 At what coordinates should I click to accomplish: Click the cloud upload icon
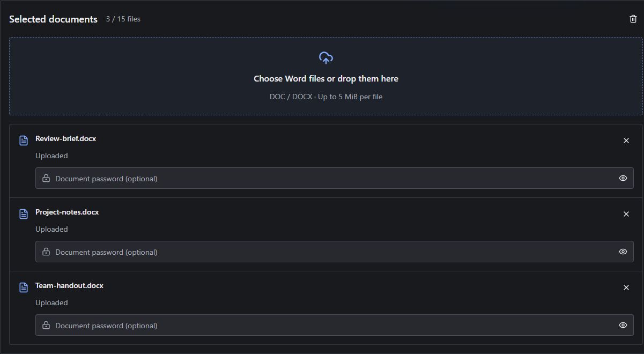tap(326, 58)
